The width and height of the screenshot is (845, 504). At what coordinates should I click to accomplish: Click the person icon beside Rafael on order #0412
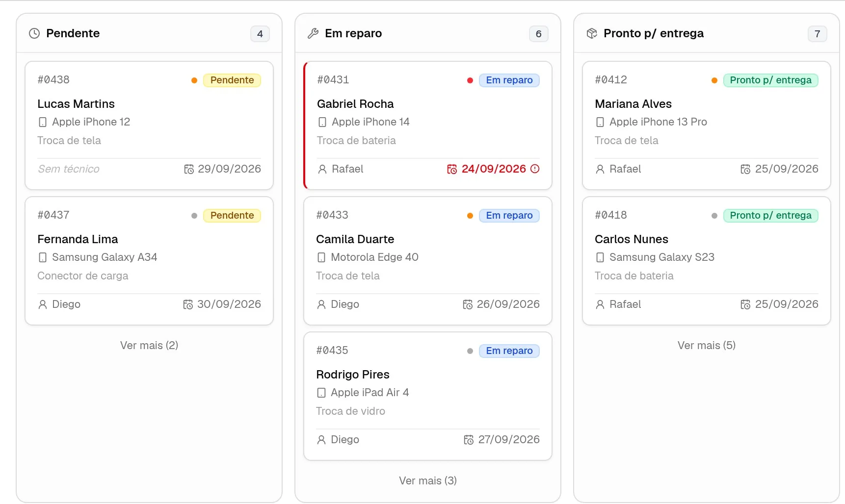click(x=600, y=169)
